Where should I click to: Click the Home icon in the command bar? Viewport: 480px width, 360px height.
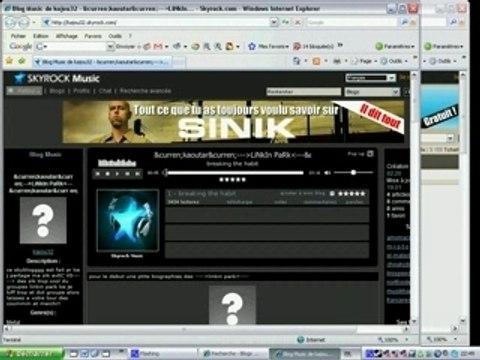pos(296,61)
